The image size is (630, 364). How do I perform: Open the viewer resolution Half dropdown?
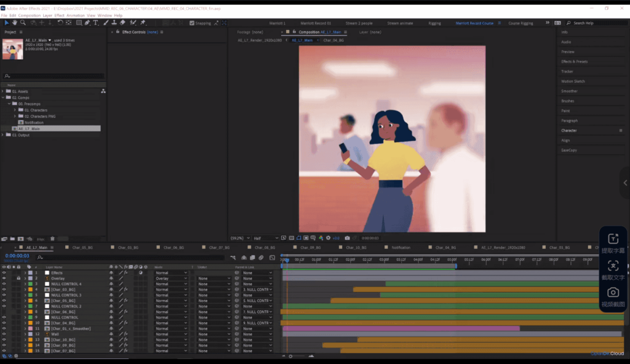(266, 238)
